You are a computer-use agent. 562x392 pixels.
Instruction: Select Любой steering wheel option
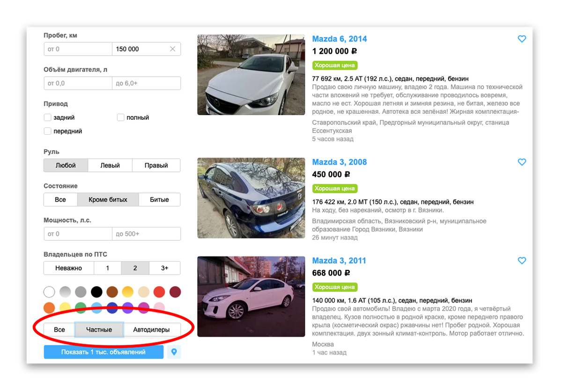point(66,165)
